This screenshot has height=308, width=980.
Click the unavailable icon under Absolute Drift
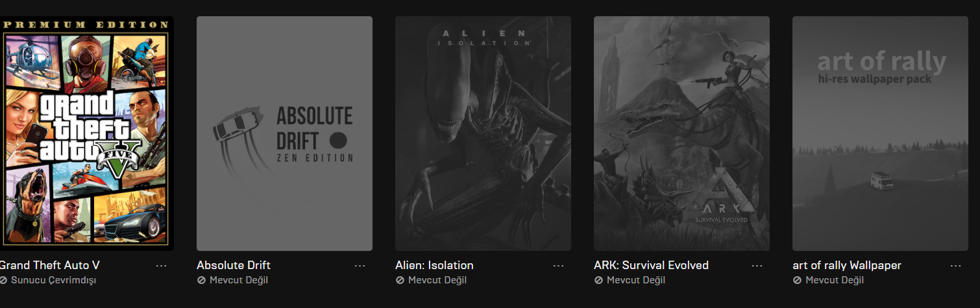point(201,280)
